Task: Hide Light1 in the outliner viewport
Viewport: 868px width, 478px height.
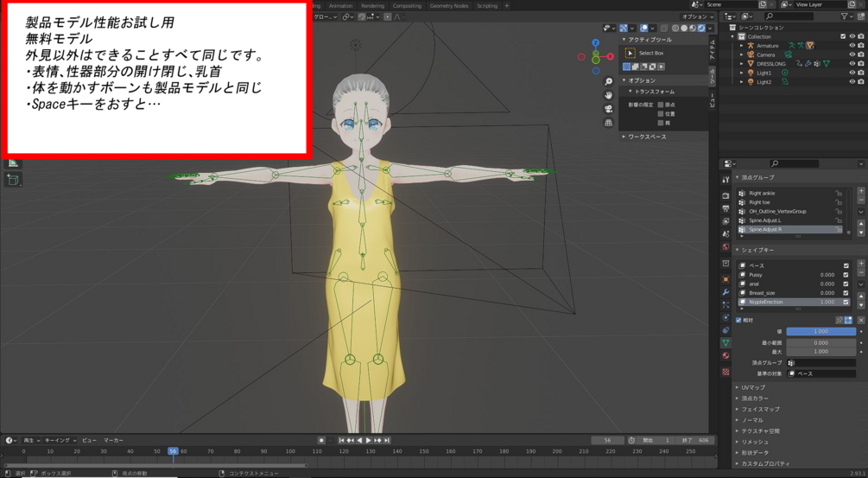Action: pyautogui.click(x=852, y=73)
